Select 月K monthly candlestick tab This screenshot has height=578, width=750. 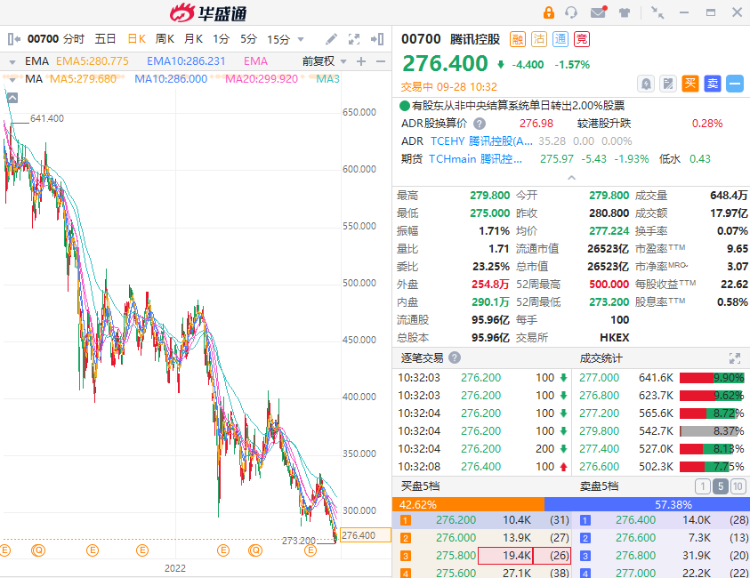[x=193, y=39]
